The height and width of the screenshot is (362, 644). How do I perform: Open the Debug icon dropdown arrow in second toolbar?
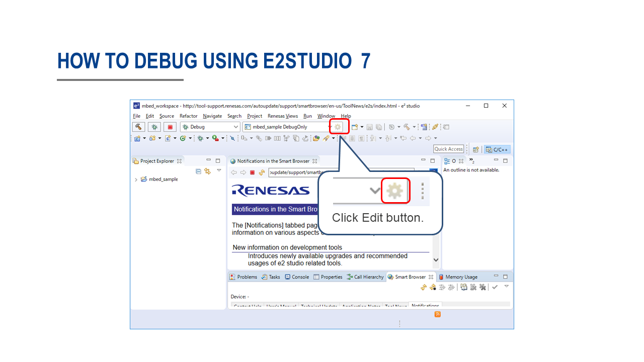pyautogui.click(x=207, y=138)
